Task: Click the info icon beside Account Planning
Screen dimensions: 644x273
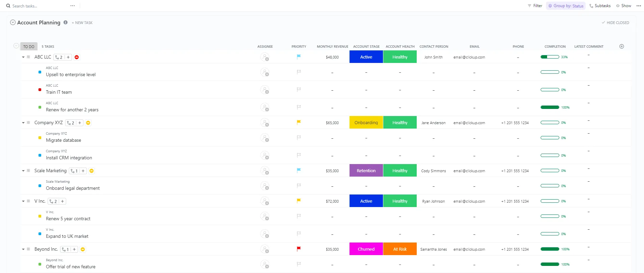Action: (66, 22)
